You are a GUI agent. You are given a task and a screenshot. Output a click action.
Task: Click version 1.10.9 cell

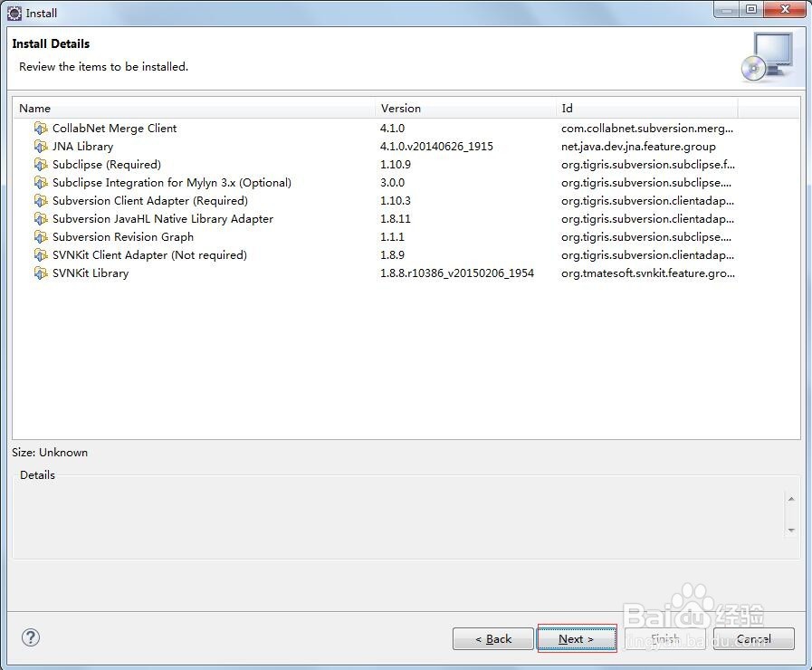point(396,164)
